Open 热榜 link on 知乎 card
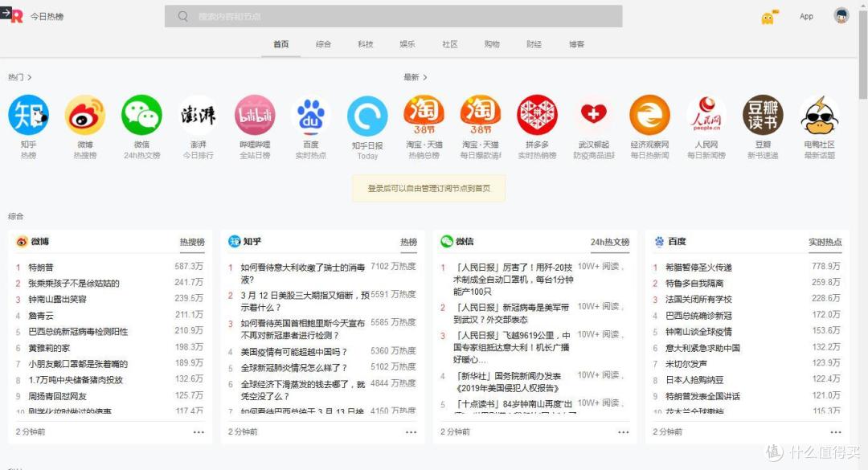 [408, 242]
